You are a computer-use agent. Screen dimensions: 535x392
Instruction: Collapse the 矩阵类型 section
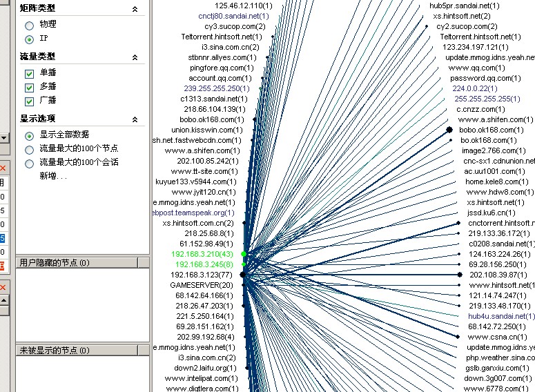(x=135, y=9)
